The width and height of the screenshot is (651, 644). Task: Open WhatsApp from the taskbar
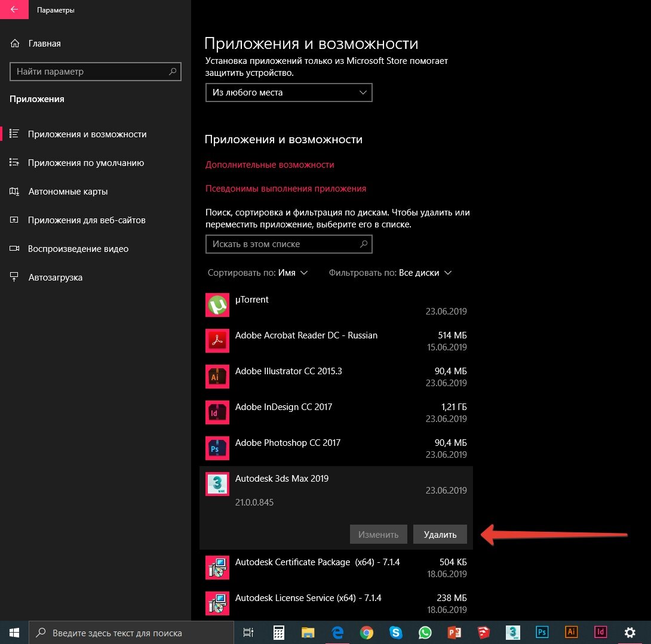coord(425,633)
